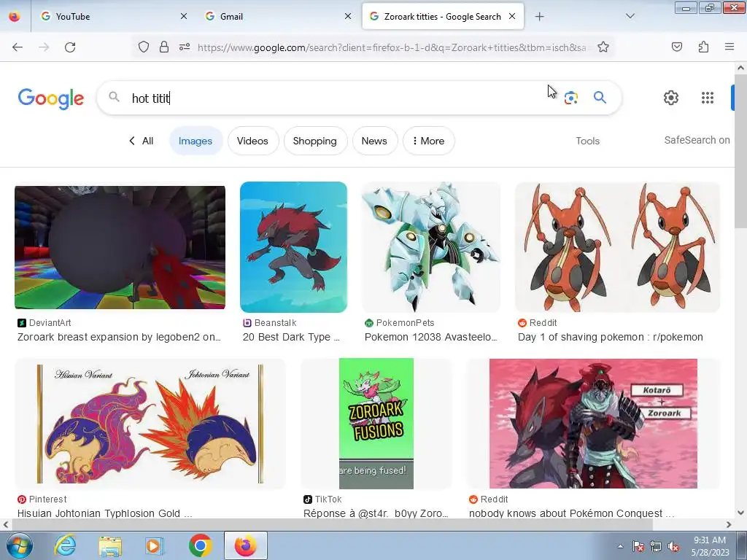Click the site security padlock icon
747x560 pixels.
tap(164, 47)
